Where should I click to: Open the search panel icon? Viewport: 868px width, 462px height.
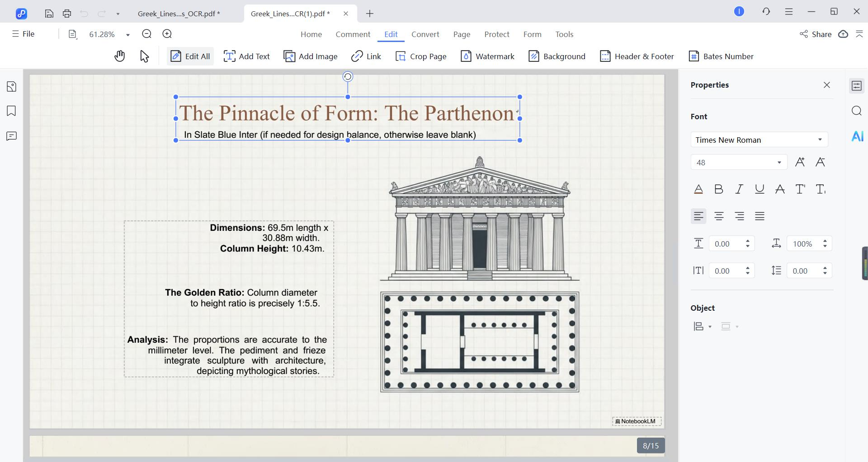(857, 111)
